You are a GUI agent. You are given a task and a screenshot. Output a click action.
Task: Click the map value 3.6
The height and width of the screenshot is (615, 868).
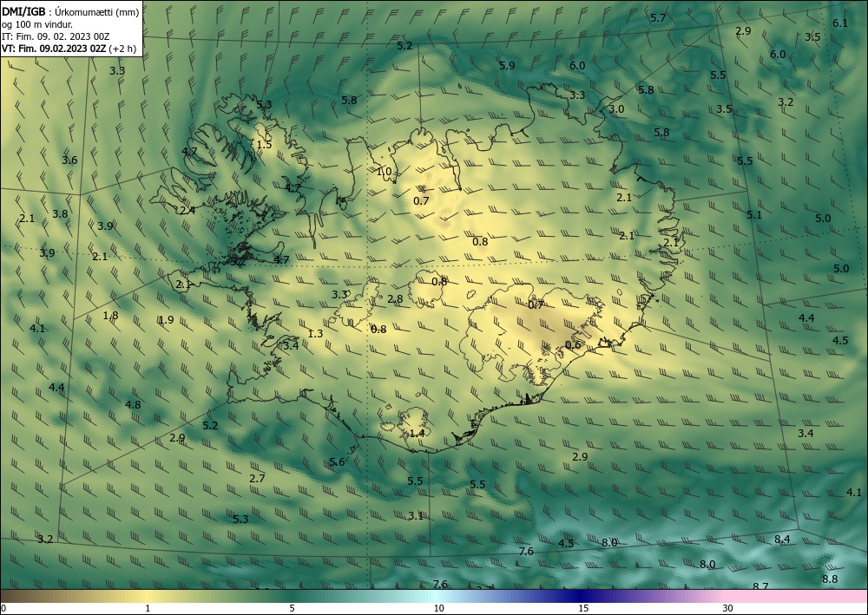(x=69, y=160)
